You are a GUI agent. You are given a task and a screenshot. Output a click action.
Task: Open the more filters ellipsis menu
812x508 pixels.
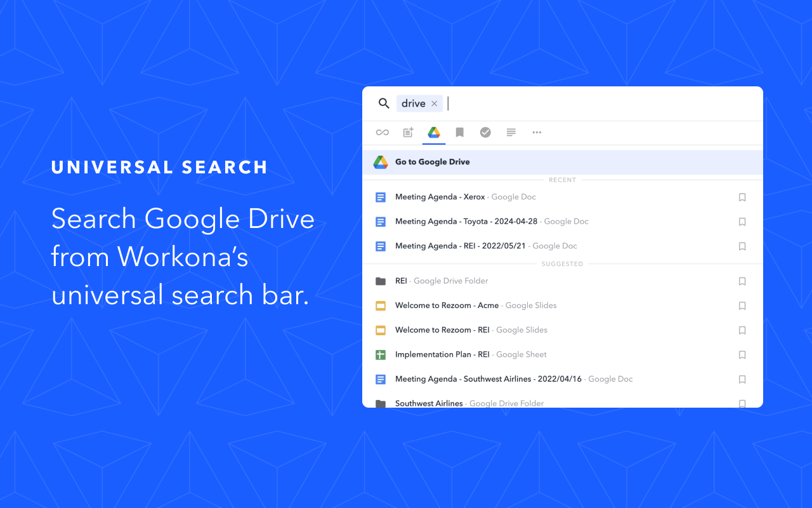pos(537,132)
